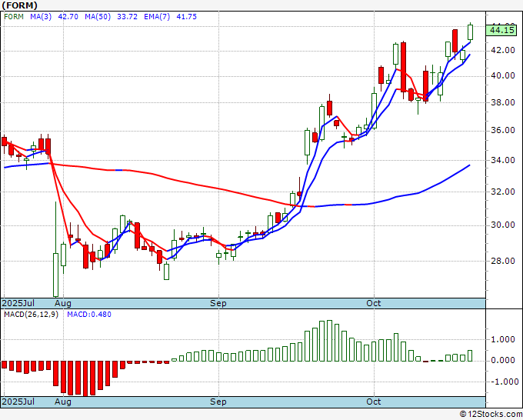Click the 36.00 price axis label

pos(503,130)
